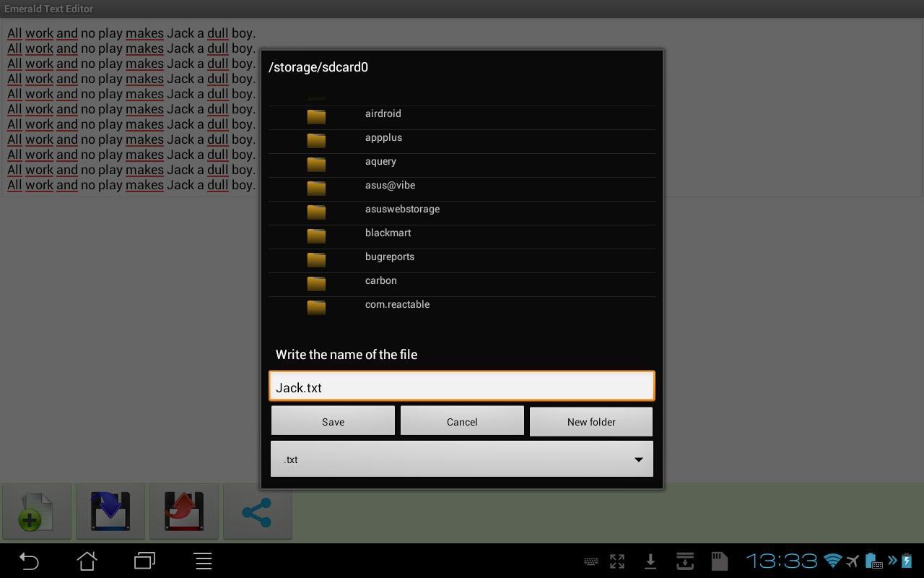Open the com.reactable folder icon
The height and width of the screenshot is (578, 924).
[316, 307]
